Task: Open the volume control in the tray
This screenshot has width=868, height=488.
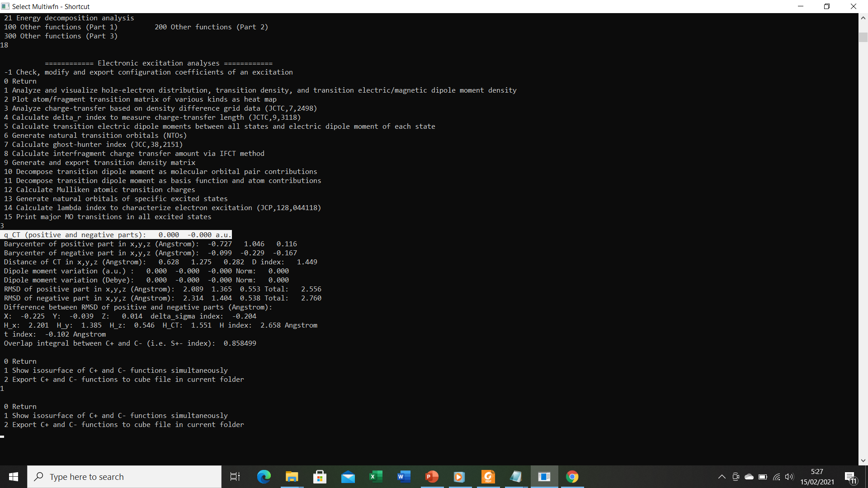Action: [789, 477]
